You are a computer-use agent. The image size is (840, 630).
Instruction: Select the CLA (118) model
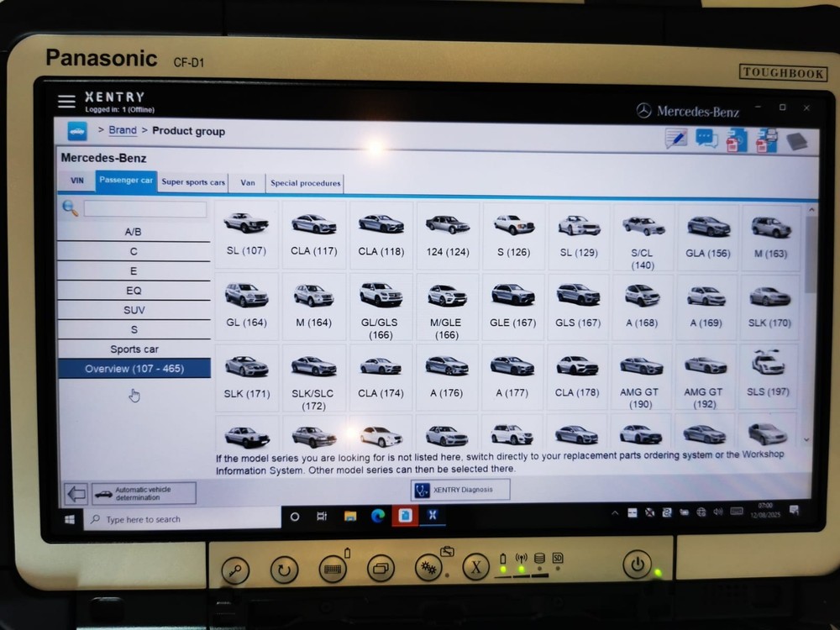coord(381,236)
